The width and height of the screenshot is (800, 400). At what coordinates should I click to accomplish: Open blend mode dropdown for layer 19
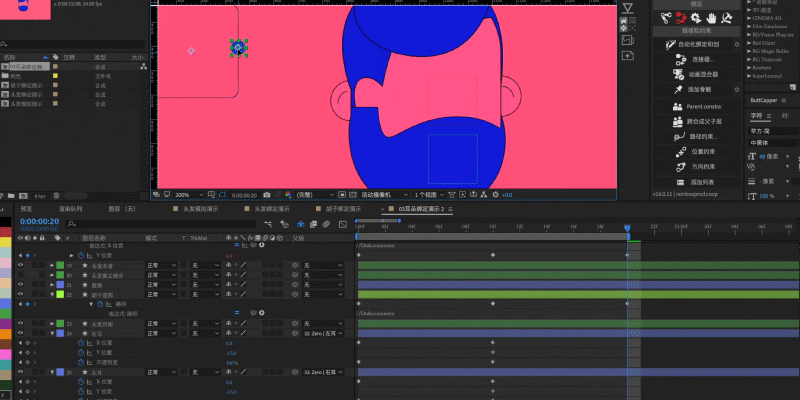click(161, 265)
